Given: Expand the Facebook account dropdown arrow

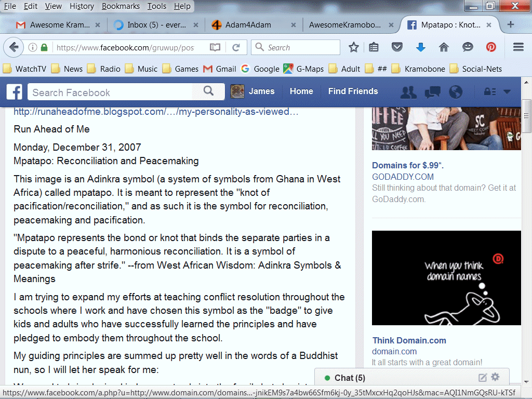Looking at the screenshot, I should 507,91.
